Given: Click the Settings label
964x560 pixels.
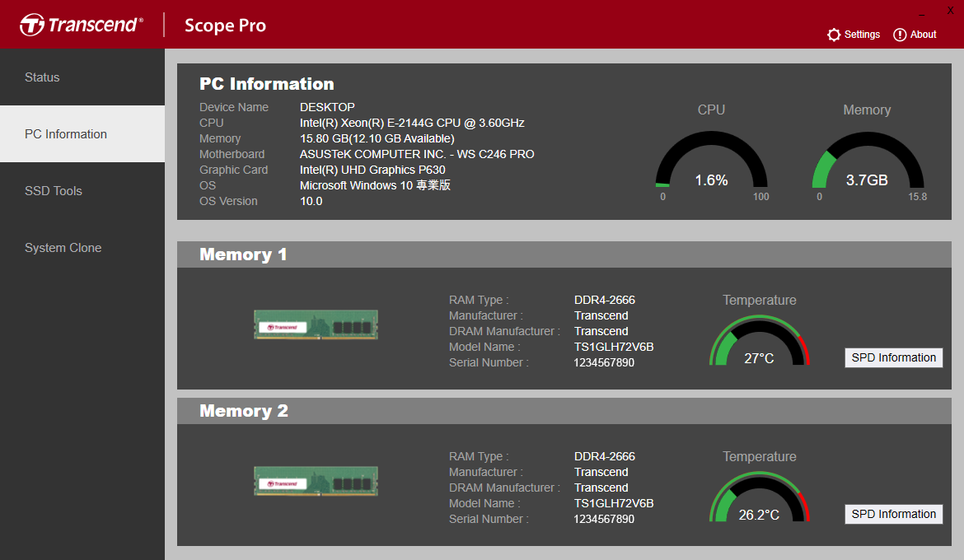Looking at the screenshot, I should (x=862, y=35).
